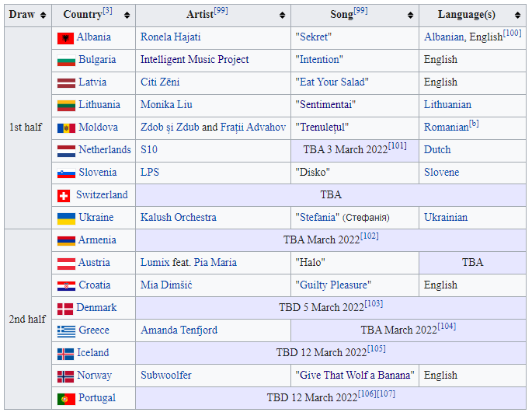Open the Subwoolfer artist link
The width and height of the screenshot is (532, 416).
coord(165,376)
